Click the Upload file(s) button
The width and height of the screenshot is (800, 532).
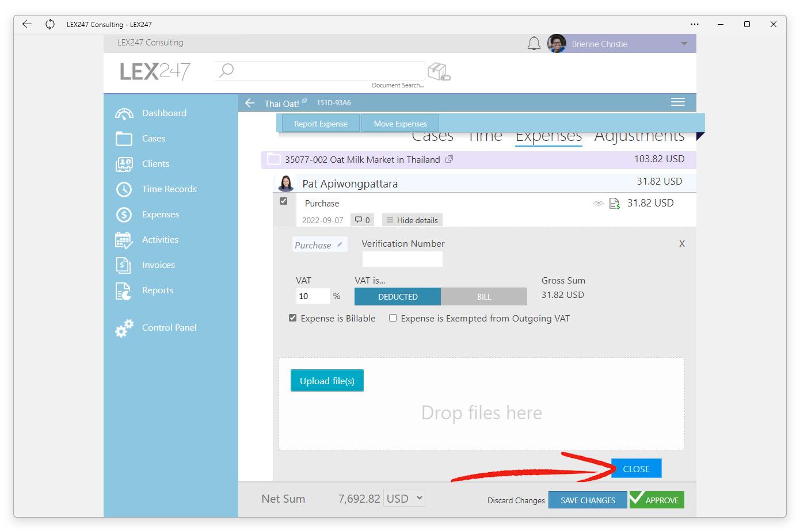(x=327, y=381)
